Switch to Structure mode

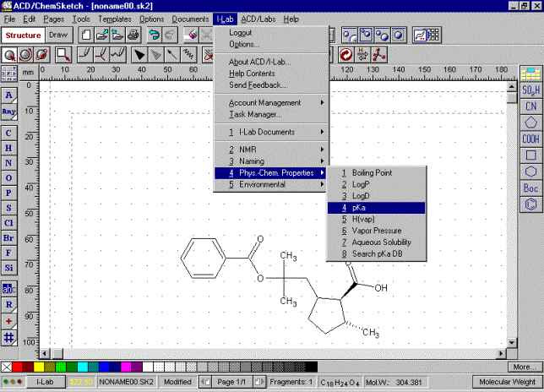coord(24,35)
